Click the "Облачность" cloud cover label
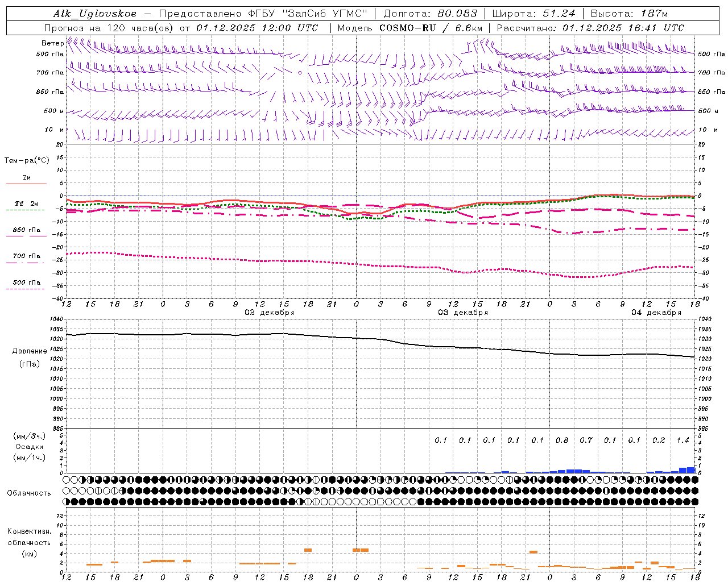Viewport: 728px width, 582px height. [29, 493]
